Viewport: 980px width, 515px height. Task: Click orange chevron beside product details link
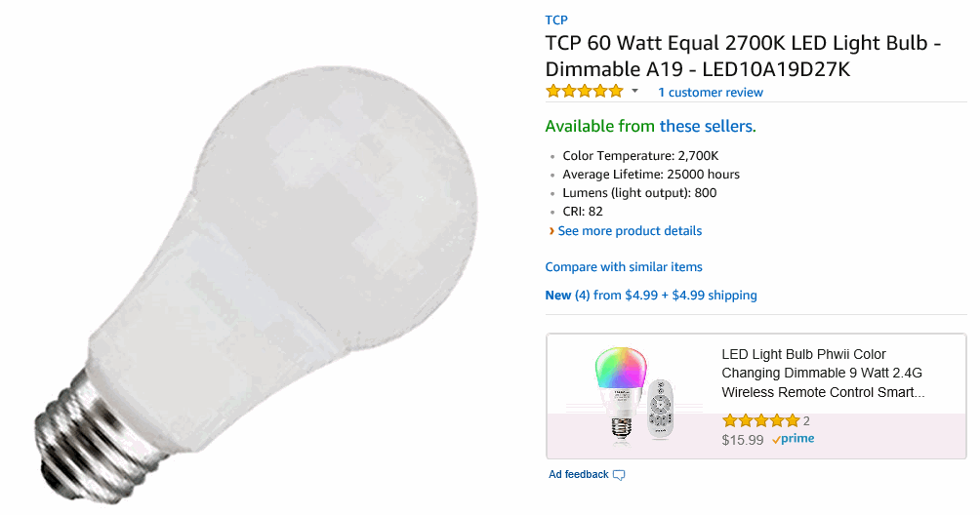pyautogui.click(x=551, y=231)
